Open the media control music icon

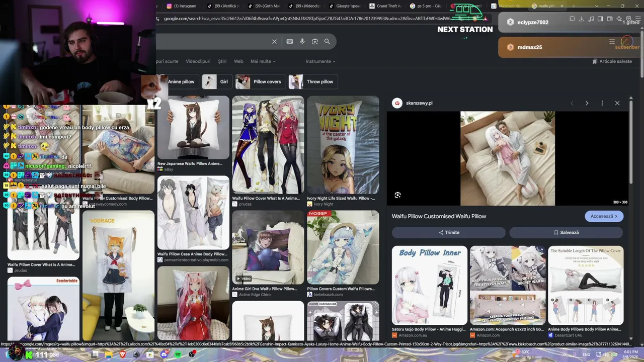pyautogui.click(x=591, y=19)
